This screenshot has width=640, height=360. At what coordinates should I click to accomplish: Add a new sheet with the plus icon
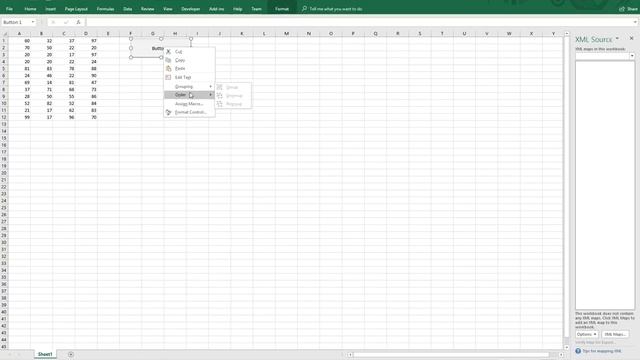tap(71, 354)
